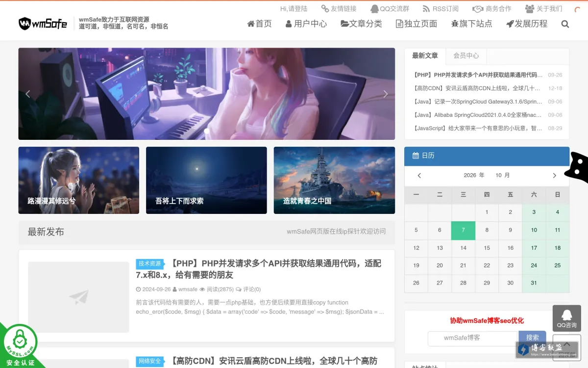Click the black cat mascot
This screenshot has height=368, width=588.
[577, 168]
